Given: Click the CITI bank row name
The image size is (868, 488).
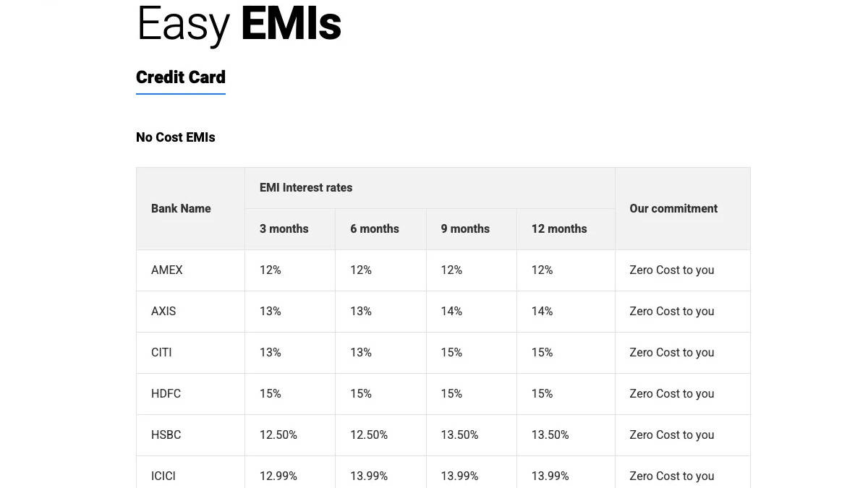Looking at the screenshot, I should click(161, 353).
